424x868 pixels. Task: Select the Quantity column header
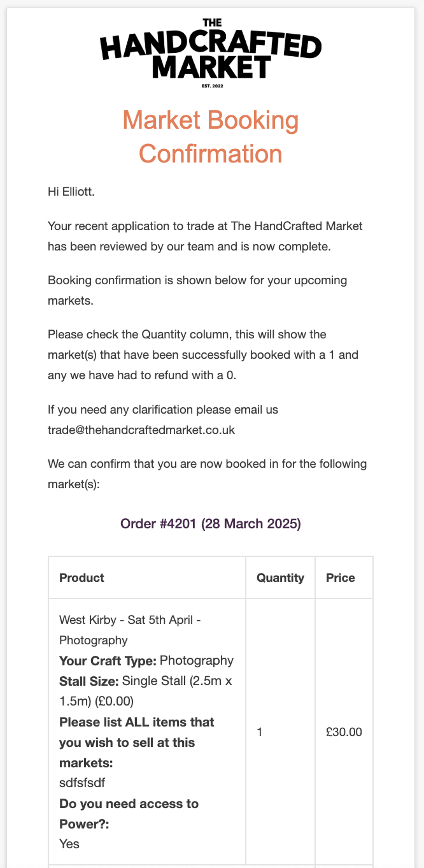(x=280, y=578)
